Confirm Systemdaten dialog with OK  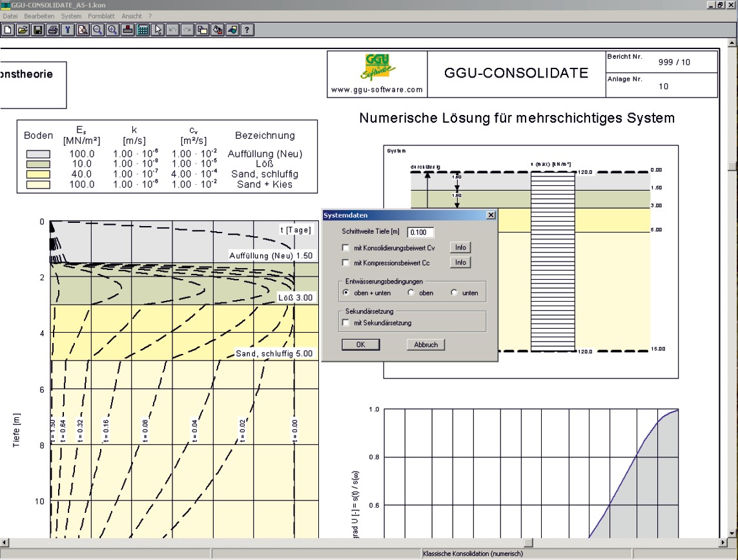(x=360, y=345)
